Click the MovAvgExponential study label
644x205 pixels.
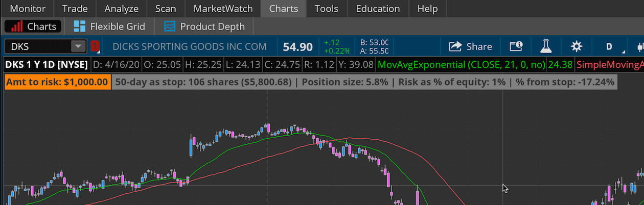tap(462, 65)
